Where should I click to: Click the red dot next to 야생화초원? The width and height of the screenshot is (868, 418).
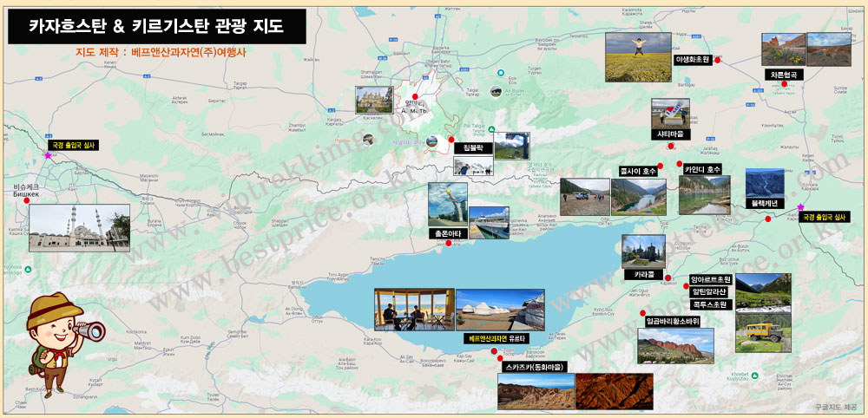[718, 60]
